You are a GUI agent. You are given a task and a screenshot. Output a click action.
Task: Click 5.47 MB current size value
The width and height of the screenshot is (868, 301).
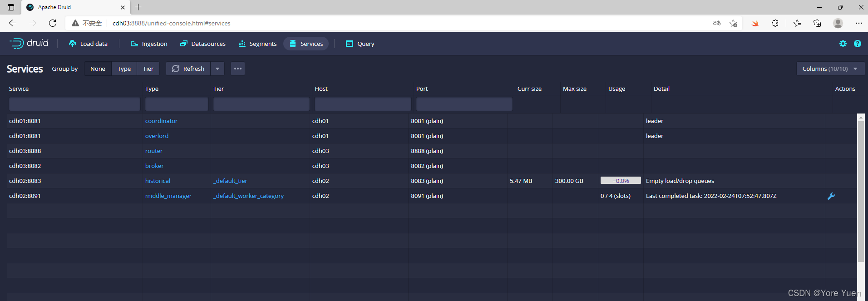[x=521, y=181]
